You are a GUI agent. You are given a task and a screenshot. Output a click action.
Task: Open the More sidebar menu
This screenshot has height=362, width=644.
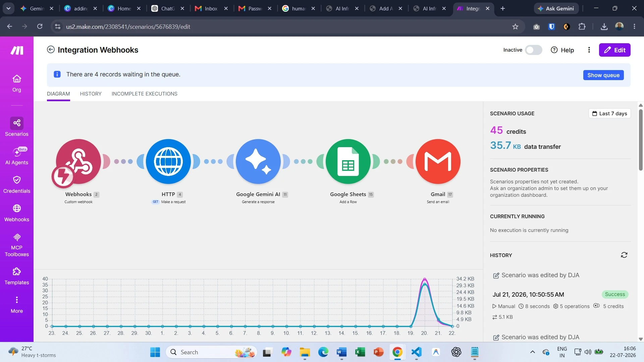pos(17,305)
